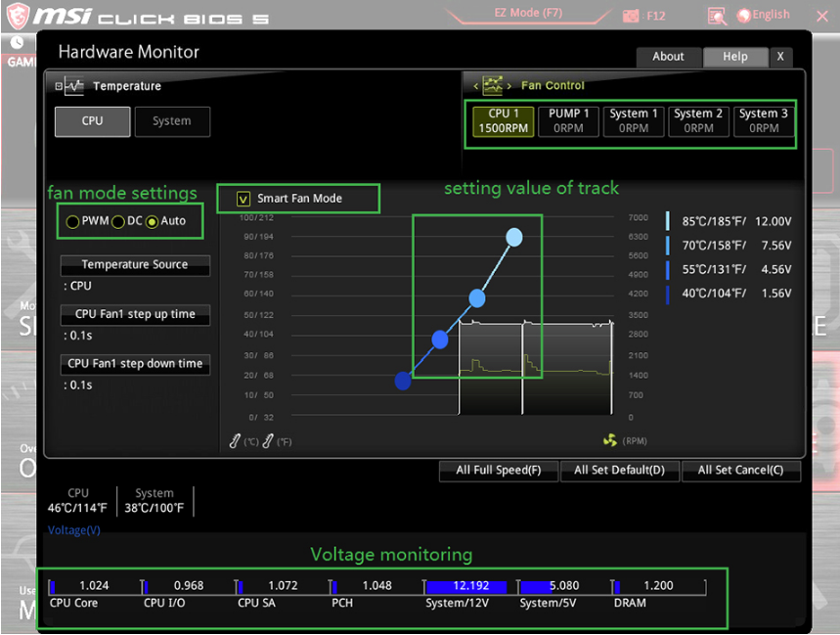Open the Help button

tap(735, 57)
